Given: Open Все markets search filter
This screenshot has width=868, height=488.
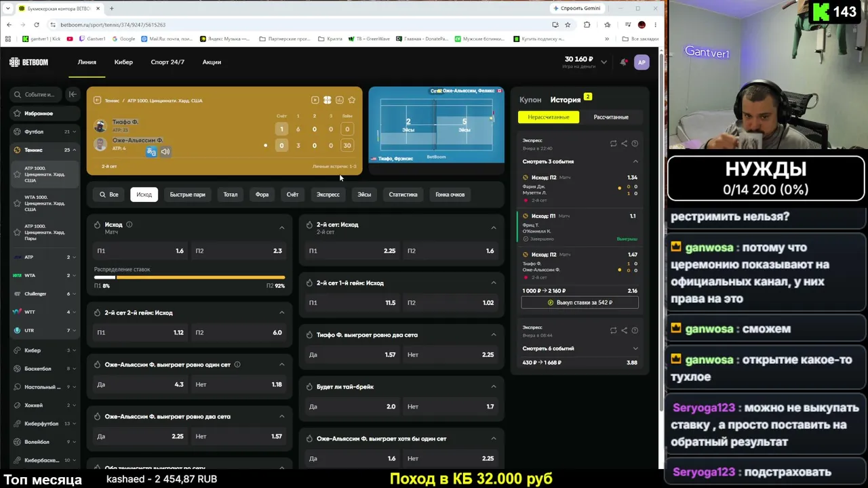Looking at the screenshot, I should pos(108,195).
